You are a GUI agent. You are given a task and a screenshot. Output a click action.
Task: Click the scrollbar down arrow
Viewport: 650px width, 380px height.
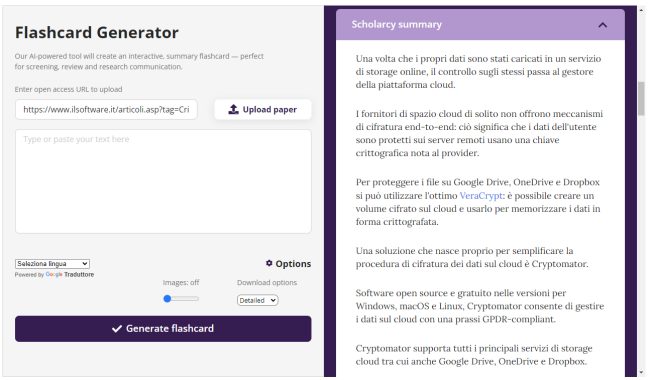coord(642,373)
